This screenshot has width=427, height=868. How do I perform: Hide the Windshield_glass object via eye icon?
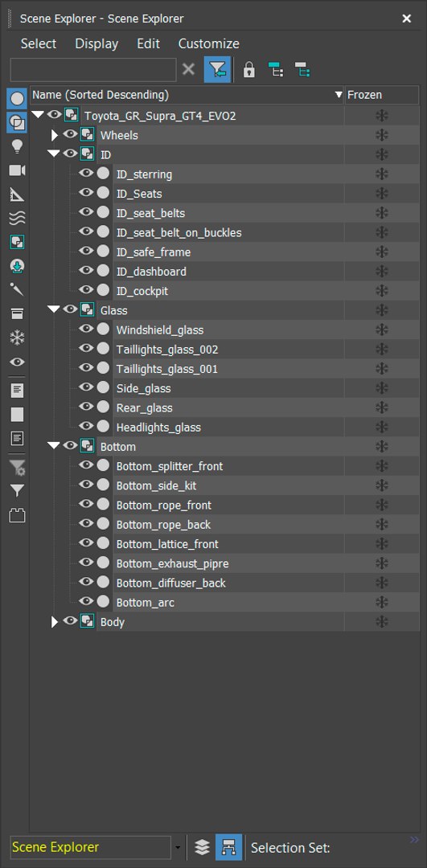pos(85,330)
